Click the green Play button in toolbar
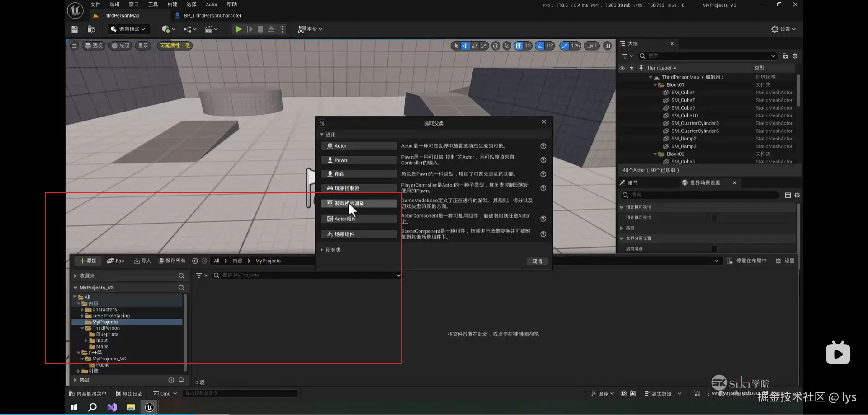This screenshot has width=868, height=415. 238,29
